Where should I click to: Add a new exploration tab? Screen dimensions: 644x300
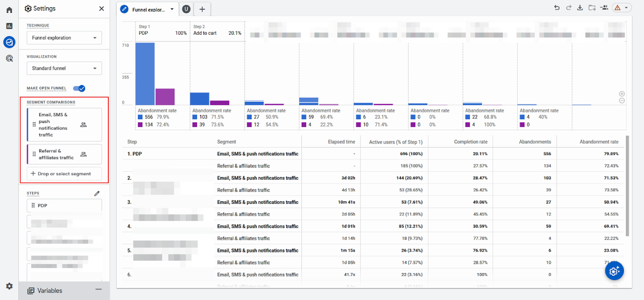[202, 9]
